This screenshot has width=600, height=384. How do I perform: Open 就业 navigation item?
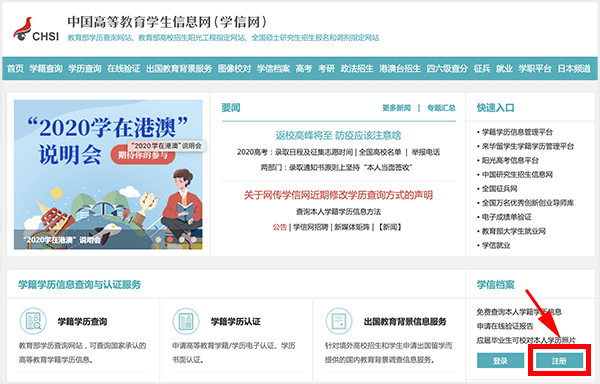(x=504, y=68)
